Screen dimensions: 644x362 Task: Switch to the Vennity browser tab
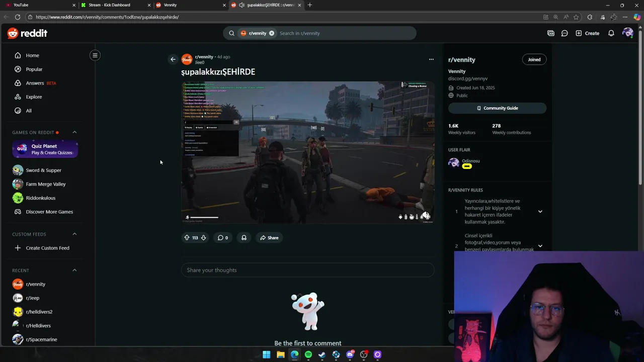190,5
